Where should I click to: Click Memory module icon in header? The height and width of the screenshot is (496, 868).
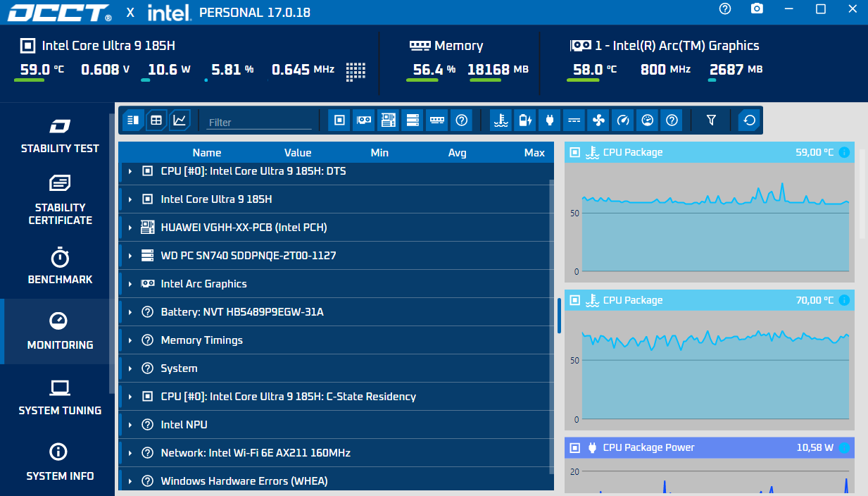pyautogui.click(x=420, y=45)
